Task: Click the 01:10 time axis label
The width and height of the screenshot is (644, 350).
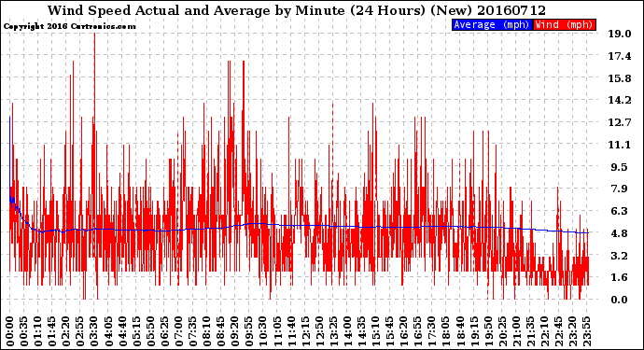Action: click(37, 331)
